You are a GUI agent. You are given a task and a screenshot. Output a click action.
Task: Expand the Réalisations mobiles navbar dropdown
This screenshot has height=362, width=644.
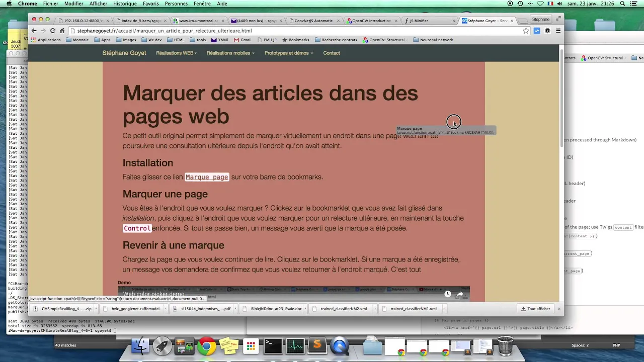230,53
